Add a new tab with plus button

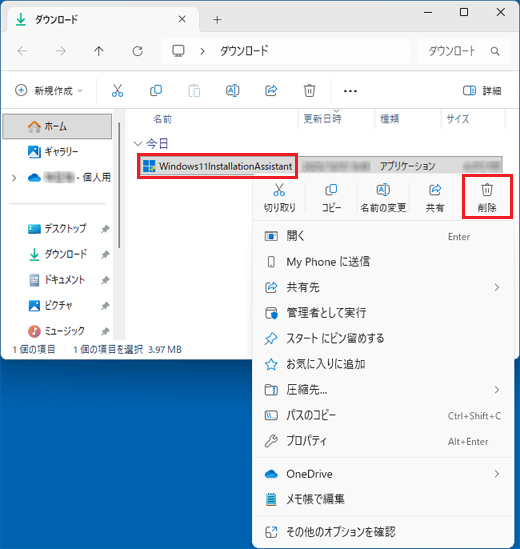point(217,20)
